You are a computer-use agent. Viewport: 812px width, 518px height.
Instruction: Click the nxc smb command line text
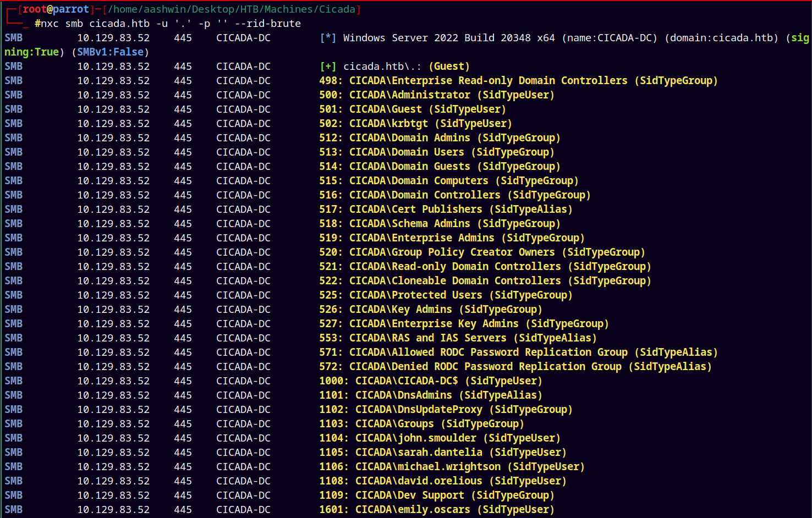[x=168, y=24]
